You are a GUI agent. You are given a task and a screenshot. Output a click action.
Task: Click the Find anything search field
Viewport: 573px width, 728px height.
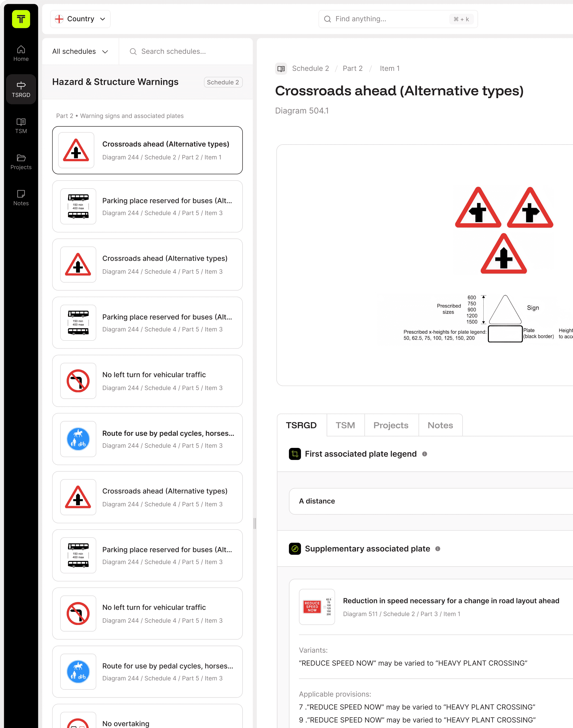(397, 19)
